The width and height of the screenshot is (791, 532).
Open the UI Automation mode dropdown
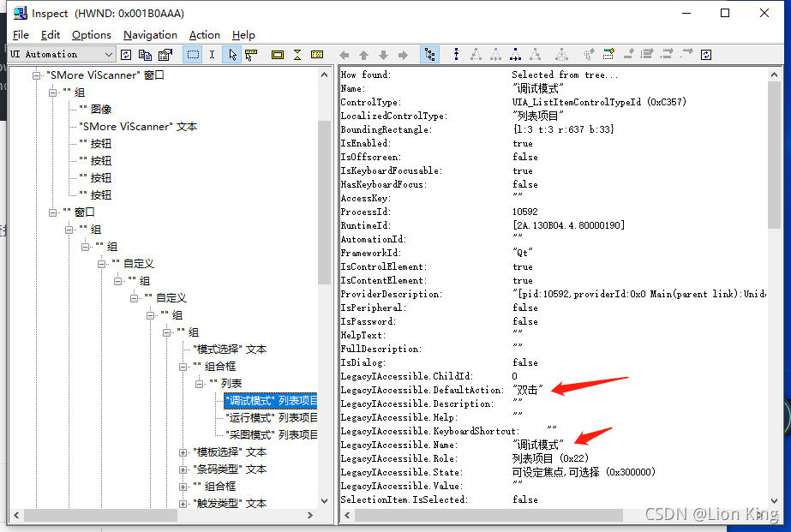pos(62,55)
